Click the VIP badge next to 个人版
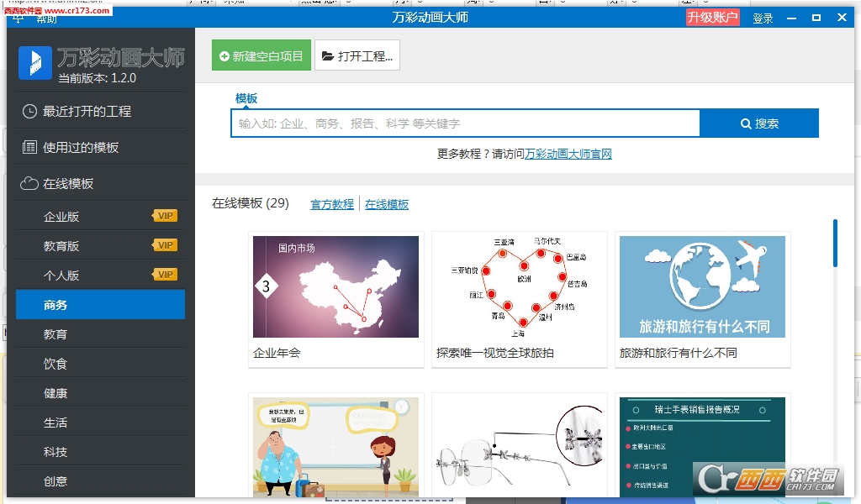 (x=165, y=274)
